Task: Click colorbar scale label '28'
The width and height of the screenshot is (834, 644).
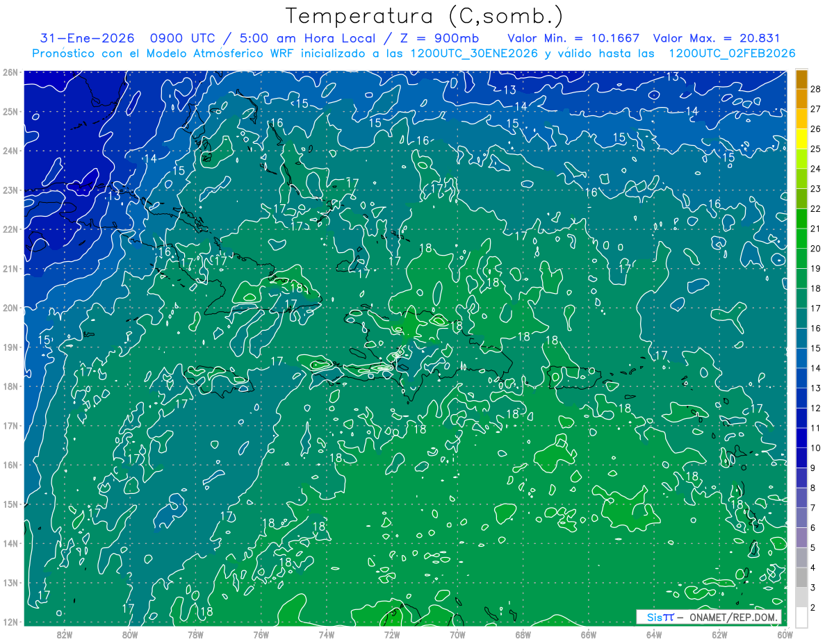Action: (x=816, y=89)
